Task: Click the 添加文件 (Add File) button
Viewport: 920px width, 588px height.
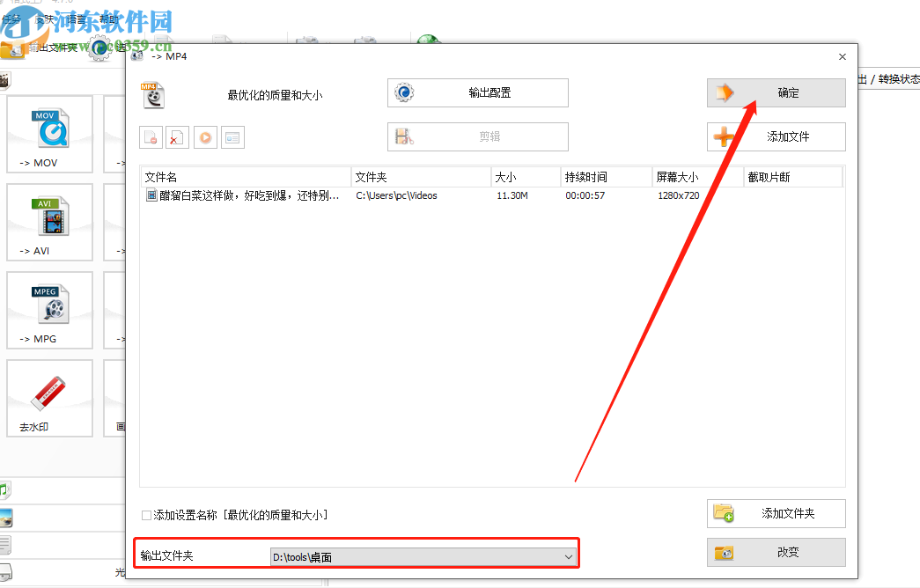Action: click(x=776, y=136)
